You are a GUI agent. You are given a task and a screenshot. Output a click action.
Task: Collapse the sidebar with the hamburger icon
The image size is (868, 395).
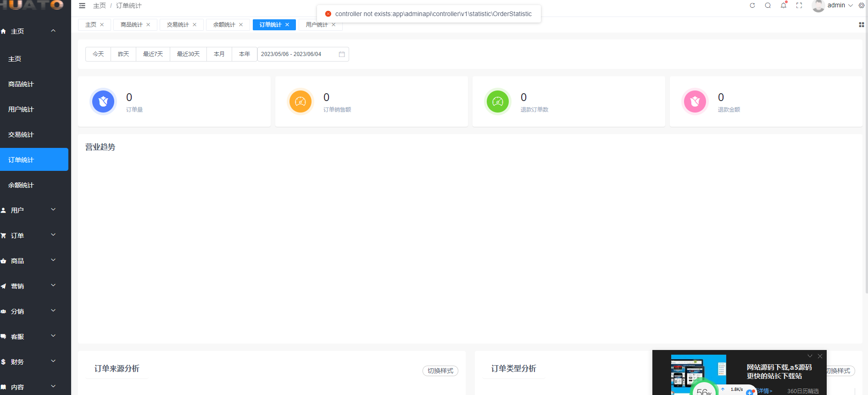(82, 6)
